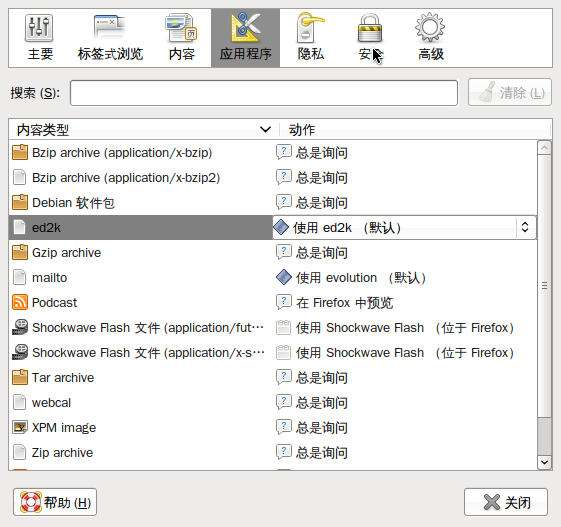Click the plugin icon in Shockwave Flash (application/fut…) row

point(284,327)
